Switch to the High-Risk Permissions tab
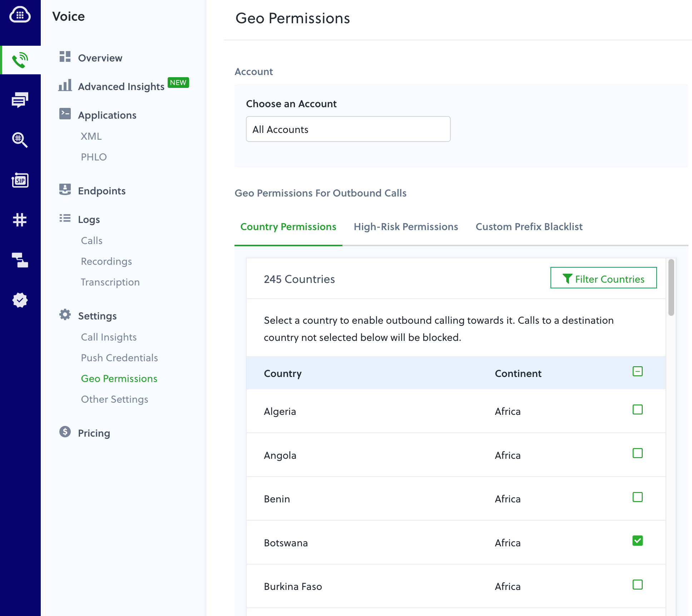 pos(406,227)
